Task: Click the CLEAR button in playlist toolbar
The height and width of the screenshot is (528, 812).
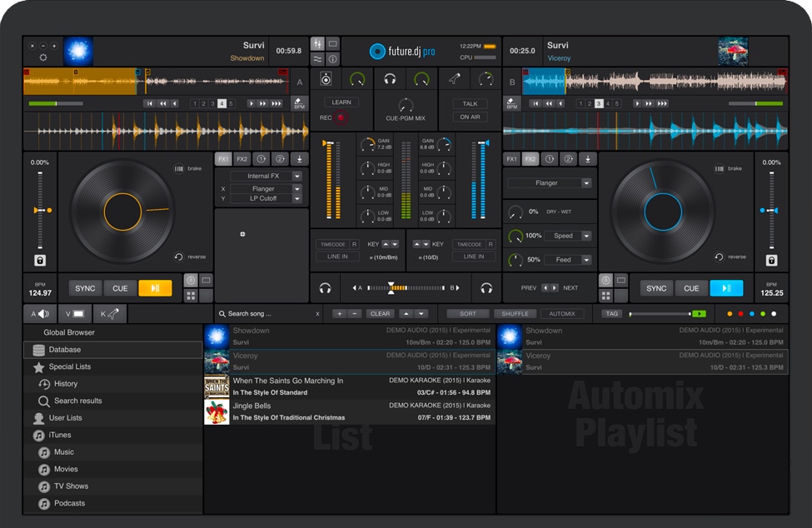Action: coord(380,314)
